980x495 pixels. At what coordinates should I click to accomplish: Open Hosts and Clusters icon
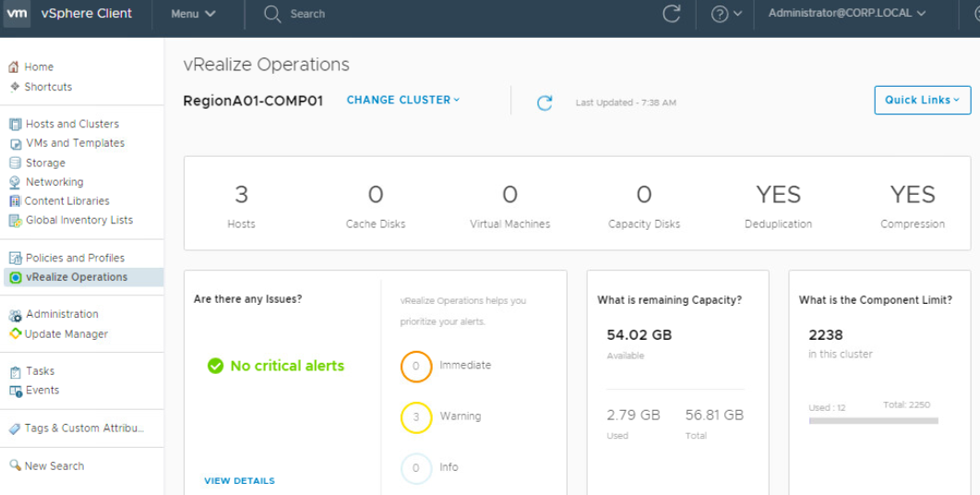click(15, 124)
